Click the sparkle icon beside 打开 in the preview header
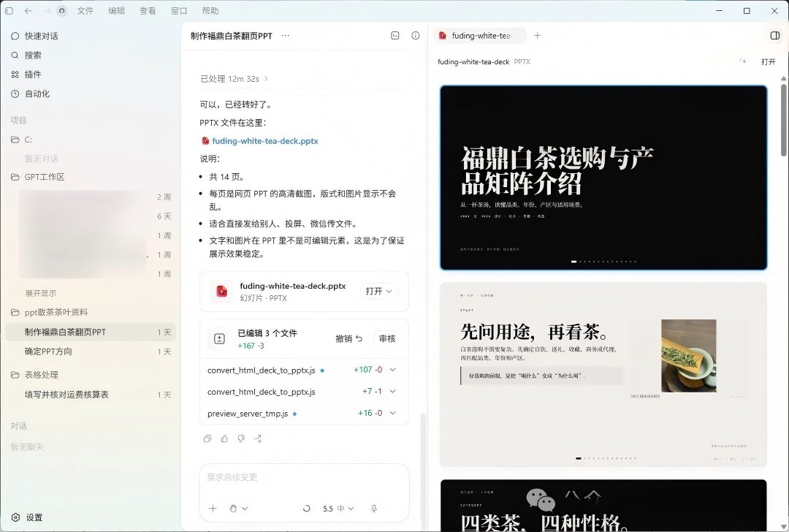Image resolution: width=789 pixels, height=532 pixels. (743, 61)
